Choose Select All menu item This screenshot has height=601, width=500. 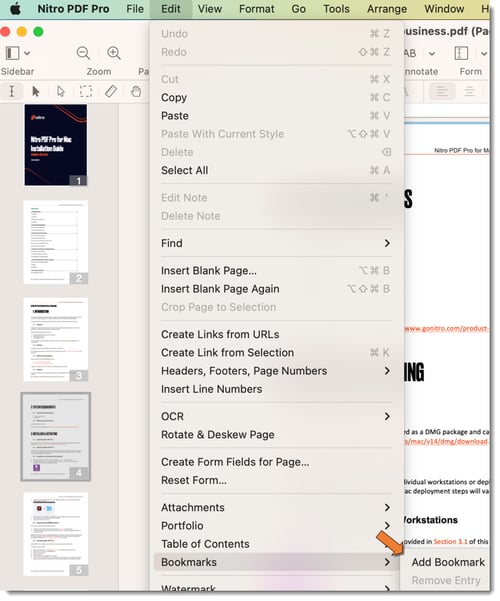[x=275, y=170]
